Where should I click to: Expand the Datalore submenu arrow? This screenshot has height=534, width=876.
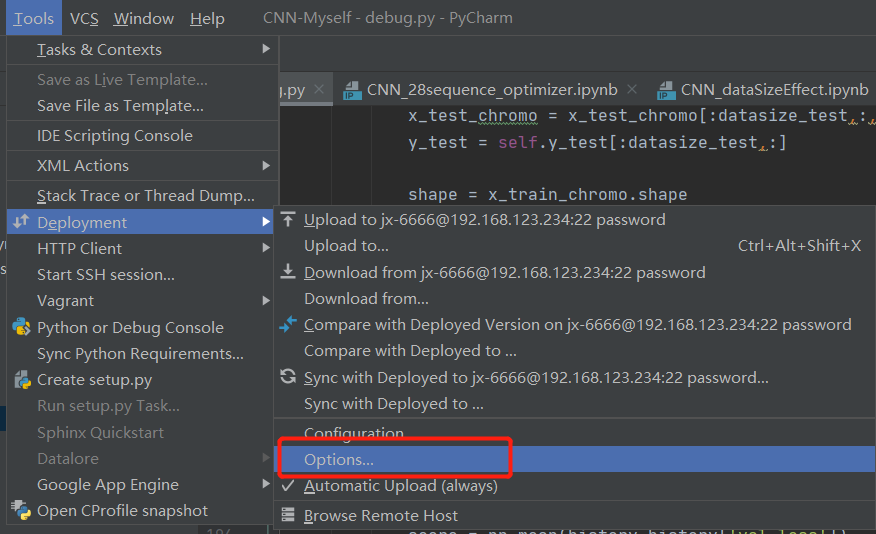point(266,458)
